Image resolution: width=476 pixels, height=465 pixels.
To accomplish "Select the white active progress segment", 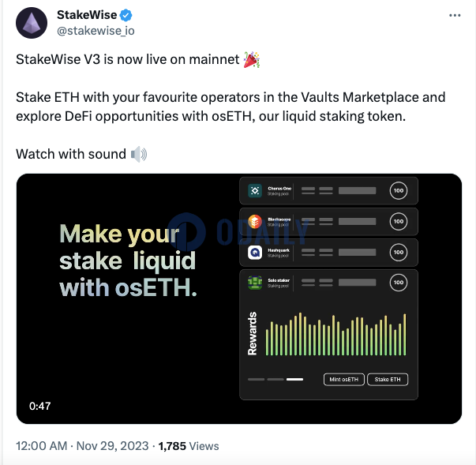I will point(294,380).
